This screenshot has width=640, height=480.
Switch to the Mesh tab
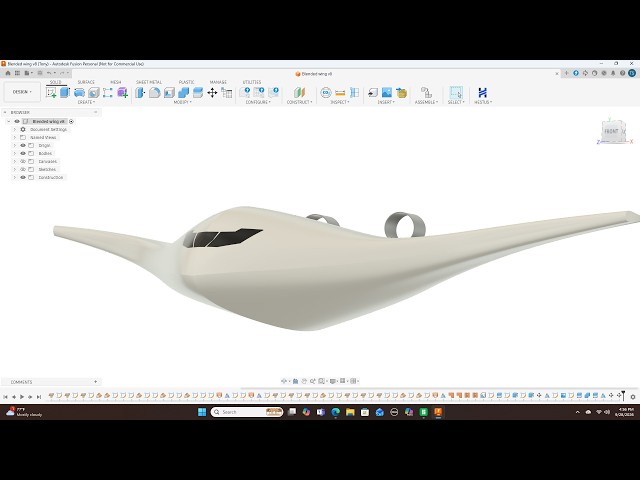116,82
